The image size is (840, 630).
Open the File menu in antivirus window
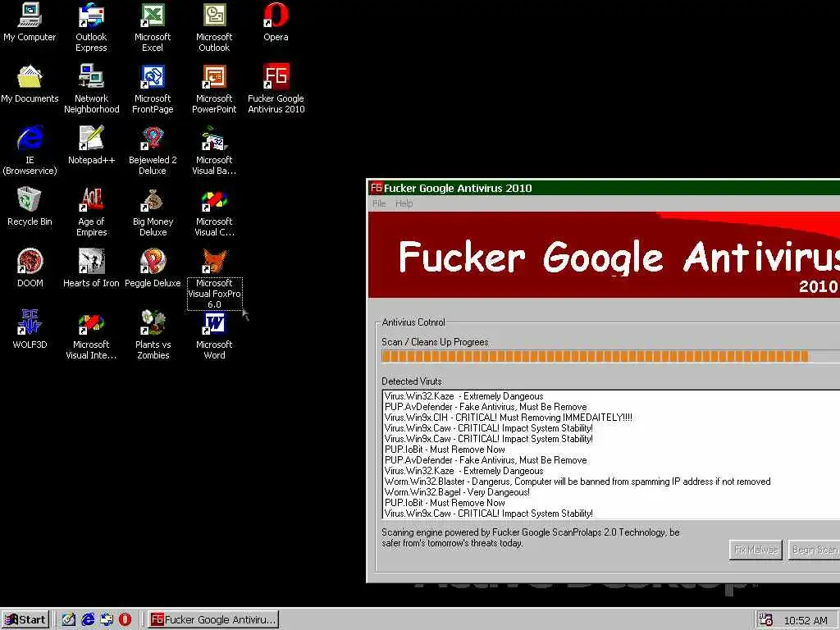[379, 203]
